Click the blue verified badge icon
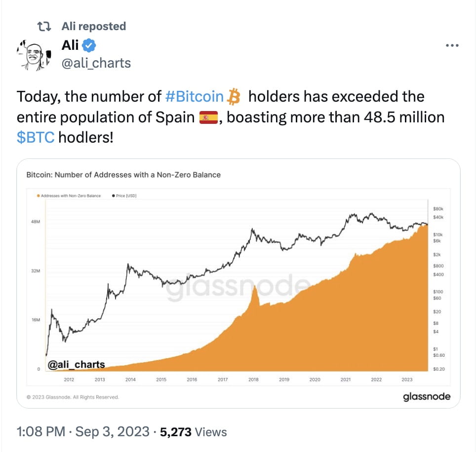476x452 pixels. 89,46
